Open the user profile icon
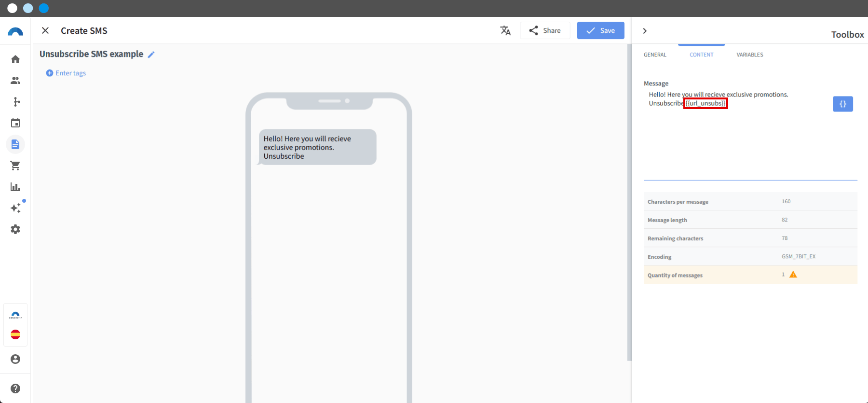This screenshot has height=403, width=868. (15, 359)
